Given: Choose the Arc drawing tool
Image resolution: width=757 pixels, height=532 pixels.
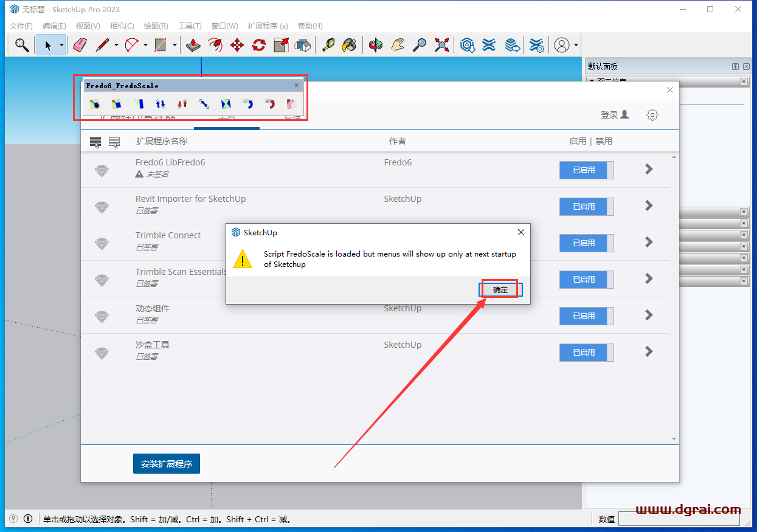Looking at the screenshot, I should coord(131,45).
